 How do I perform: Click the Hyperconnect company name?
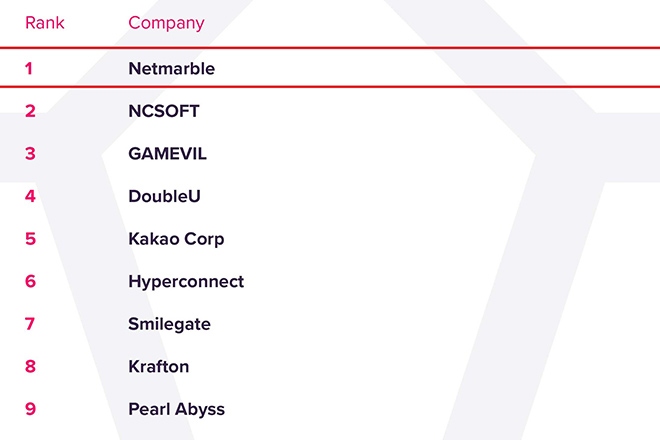(186, 281)
